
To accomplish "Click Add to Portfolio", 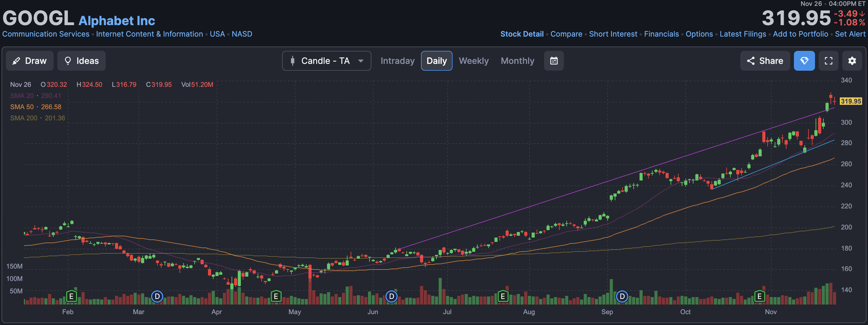I will pyautogui.click(x=800, y=34).
